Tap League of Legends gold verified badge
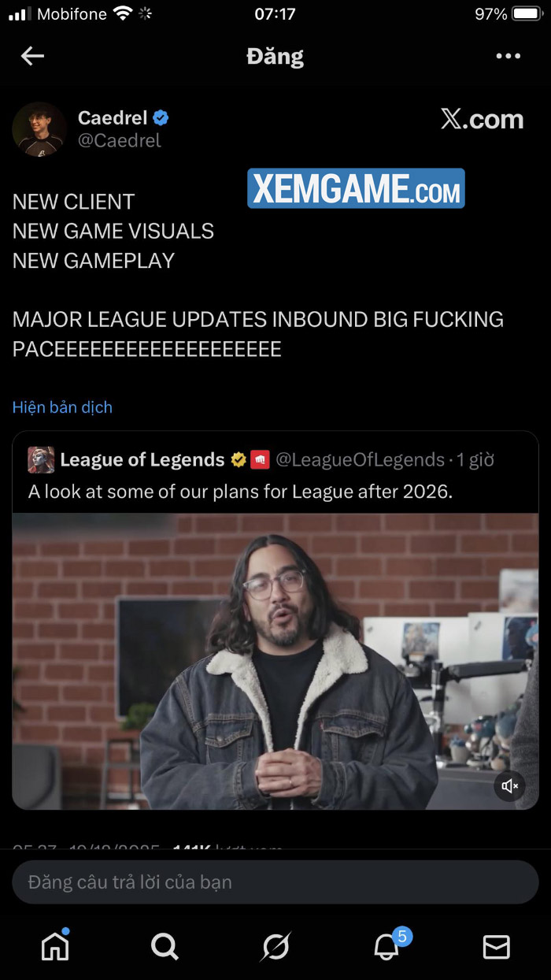The image size is (551, 980). (x=239, y=459)
